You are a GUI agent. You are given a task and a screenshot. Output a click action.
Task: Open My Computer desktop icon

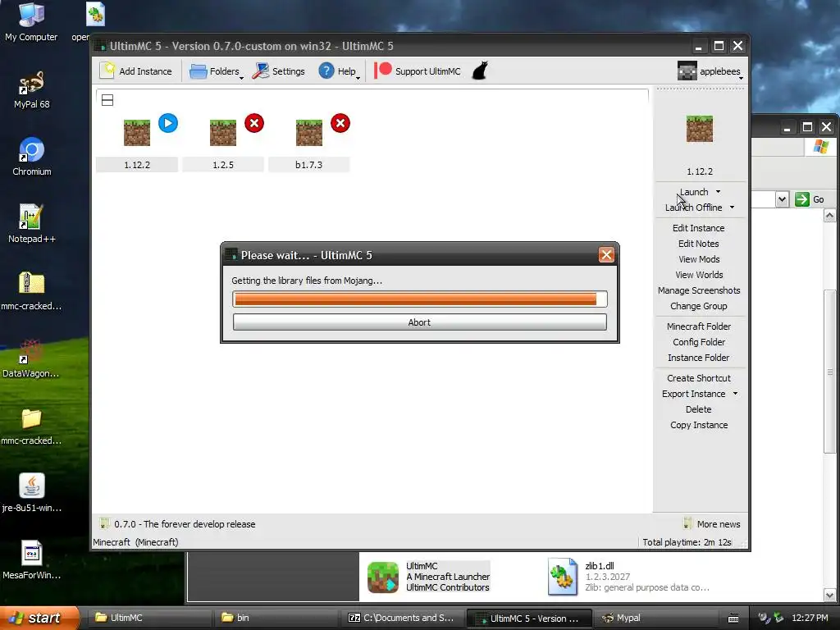pos(31,21)
